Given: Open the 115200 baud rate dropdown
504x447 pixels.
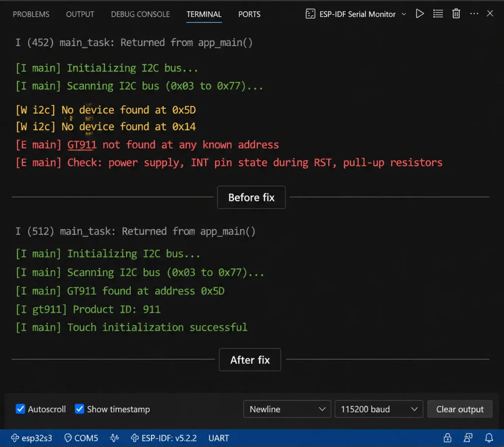Looking at the screenshot, I should (x=378, y=409).
